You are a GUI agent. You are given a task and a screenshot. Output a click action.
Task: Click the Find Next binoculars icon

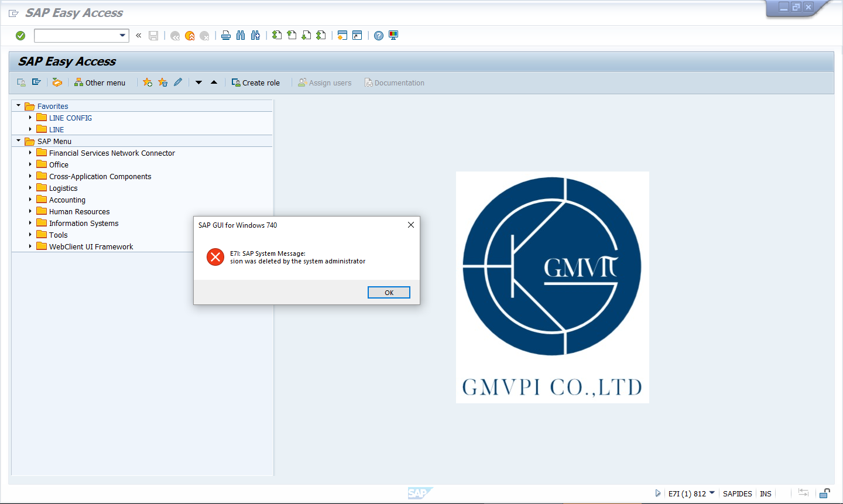tap(255, 36)
